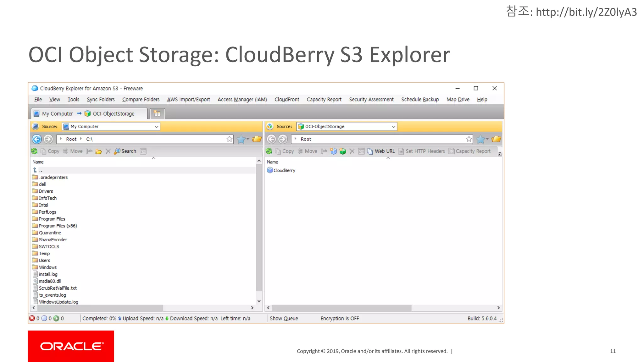Click the green running tasks icon in the status bar

(x=56, y=318)
